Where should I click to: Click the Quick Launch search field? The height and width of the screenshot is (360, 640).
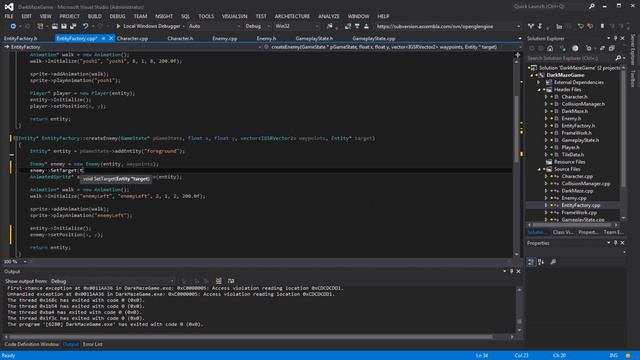pyautogui.click(x=550, y=6)
